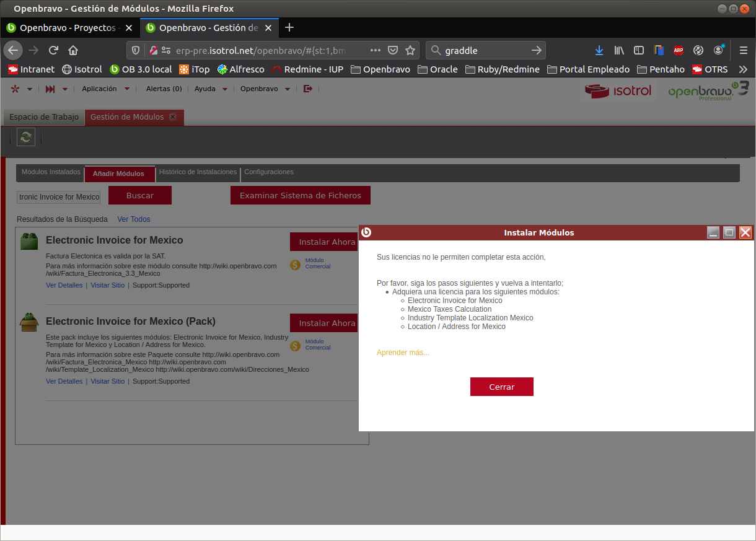The height and width of the screenshot is (541, 756).
Task: Open Histórico de Instalaciones tab
Action: click(x=198, y=172)
